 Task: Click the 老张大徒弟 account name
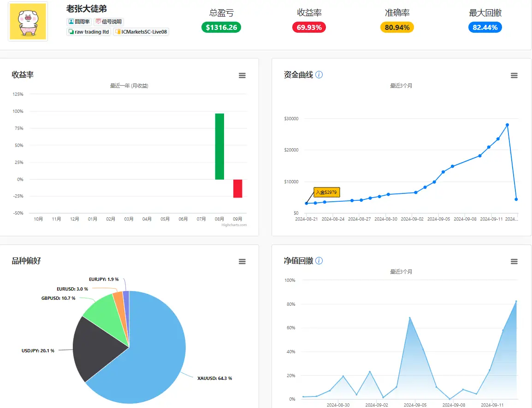pyautogui.click(x=87, y=9)
